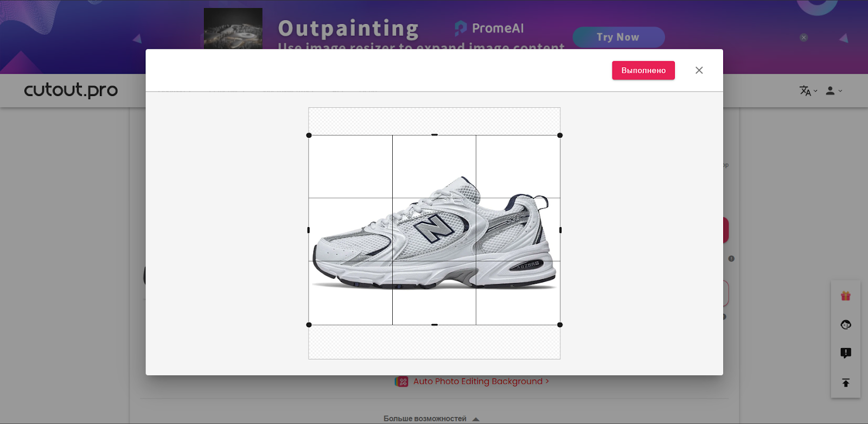The height and width of the screenshot is (424, 868).
Task: Click the top-middle crop edge handle
Action: (x=435, y=135)
